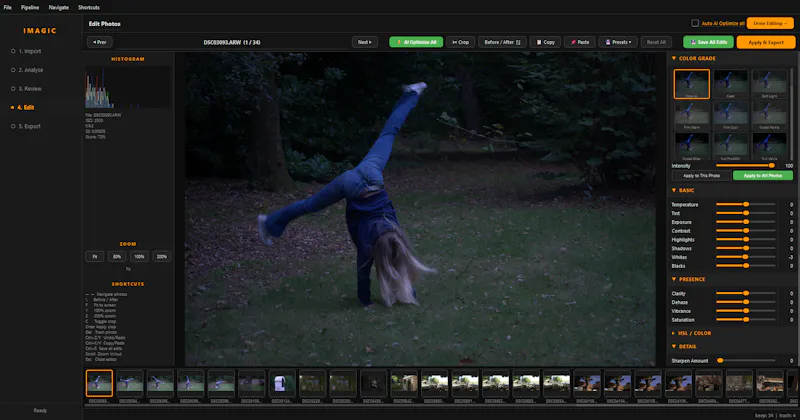Adjust the color grade Intensity slider
The image size is (800, 420).
coord(745,166)
